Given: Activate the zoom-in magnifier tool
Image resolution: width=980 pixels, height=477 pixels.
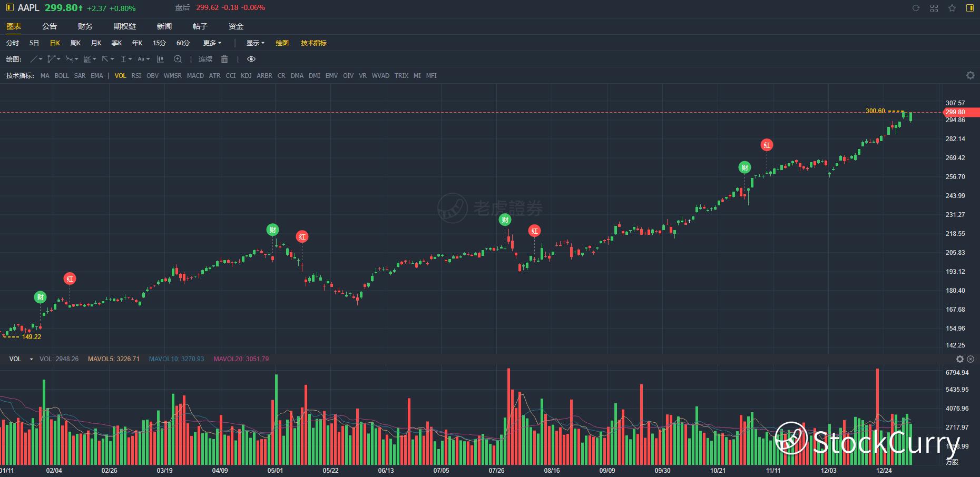Looking at the screenshot, I should pyautogui.click(x=178, y=59).
